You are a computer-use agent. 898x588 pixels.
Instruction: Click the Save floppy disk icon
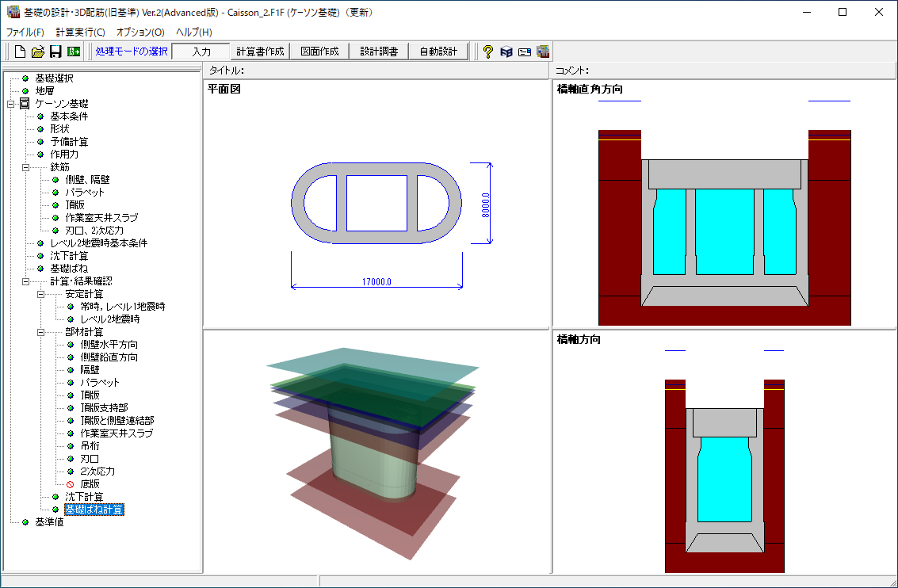pos(55,52)
